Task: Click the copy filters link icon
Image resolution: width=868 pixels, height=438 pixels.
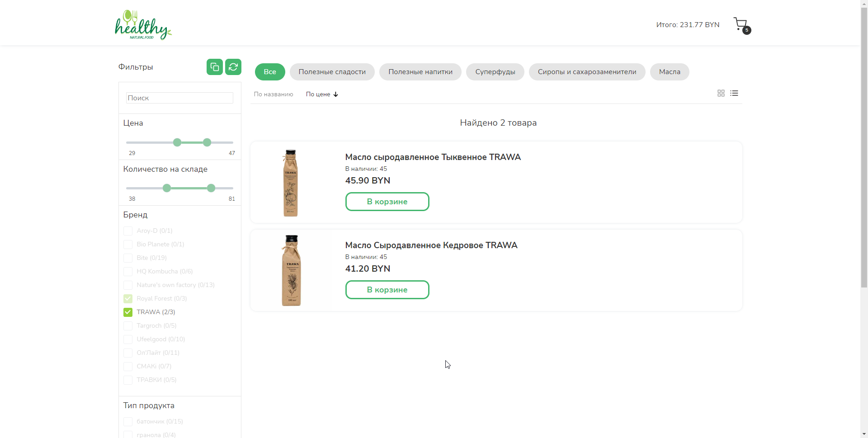Action: point(215,67)
